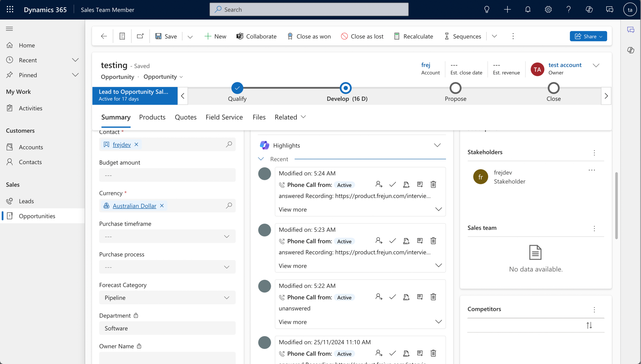Click the frejdev contact link
The width and height of the screenshot is (641, 364).
[121, 144]
